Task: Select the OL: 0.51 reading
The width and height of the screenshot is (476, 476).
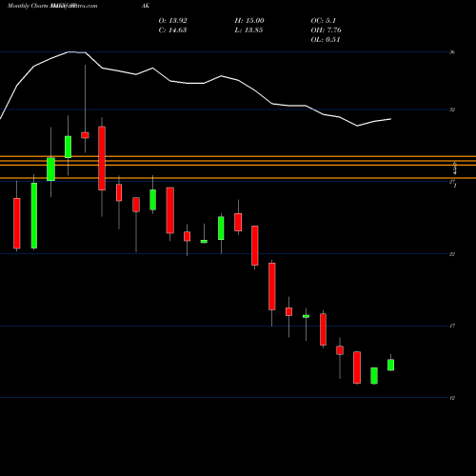Action: [326, 40]
